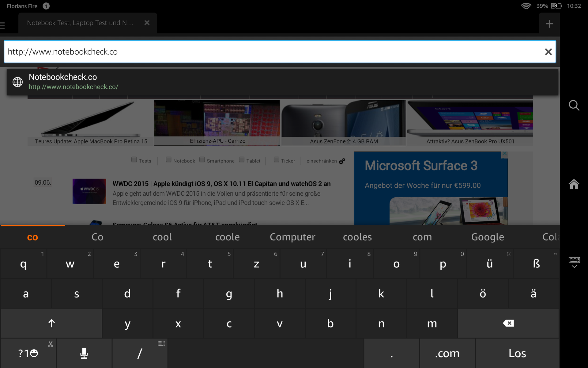
Task: Tap the .com key
Action: tap(447, 353)
